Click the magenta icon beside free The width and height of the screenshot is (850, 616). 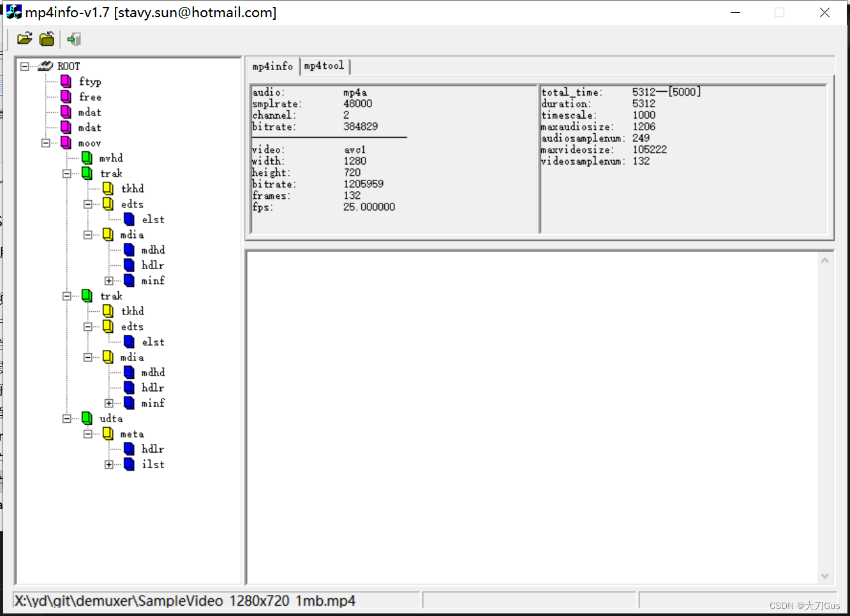tap(66, 96)
